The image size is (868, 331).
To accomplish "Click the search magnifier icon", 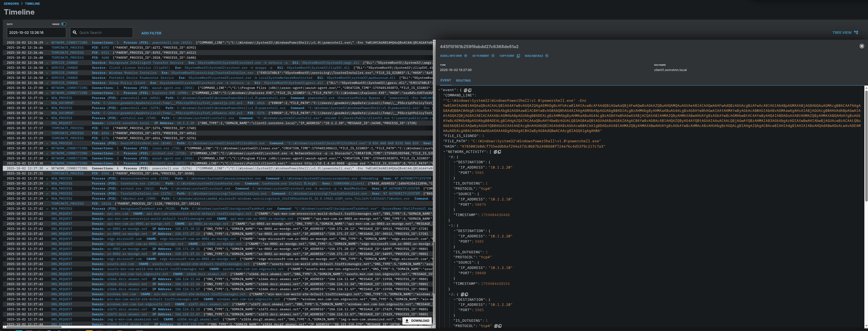I will tap(75, 33).
